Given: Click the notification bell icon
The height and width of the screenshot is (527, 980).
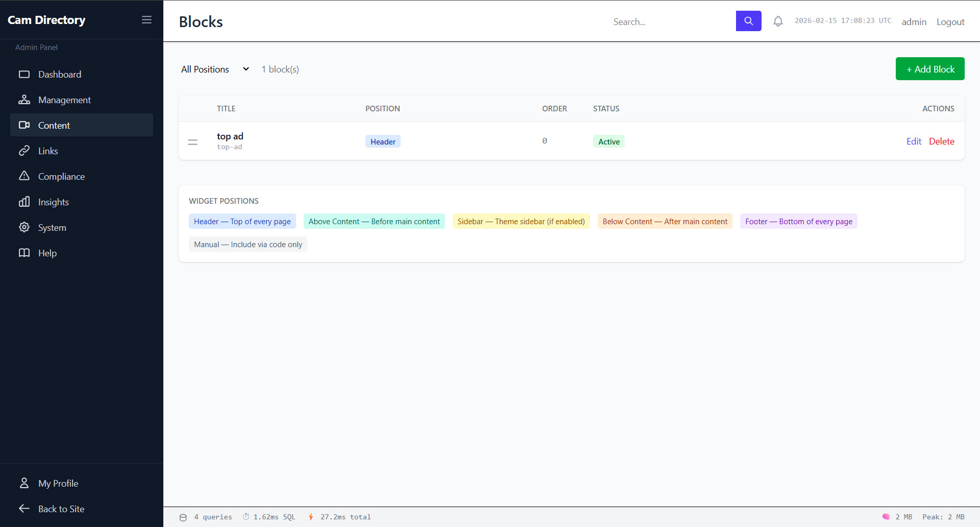Looking at the screenshot, I should [x=778, y=21].
